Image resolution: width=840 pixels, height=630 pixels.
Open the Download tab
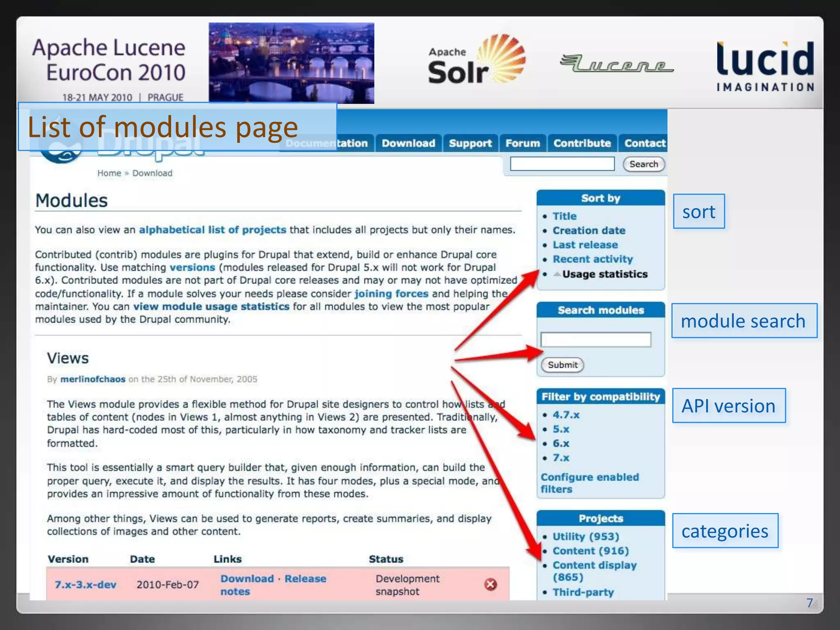409,143
